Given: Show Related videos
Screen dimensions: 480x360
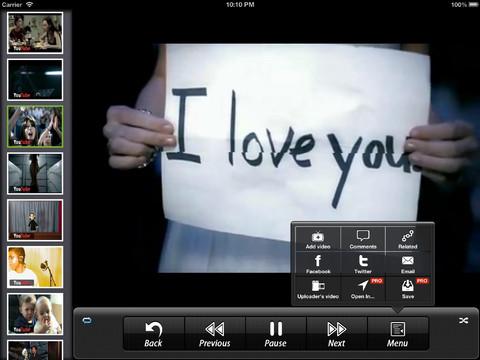Looking at the screenshot, I should click(408, 240).
